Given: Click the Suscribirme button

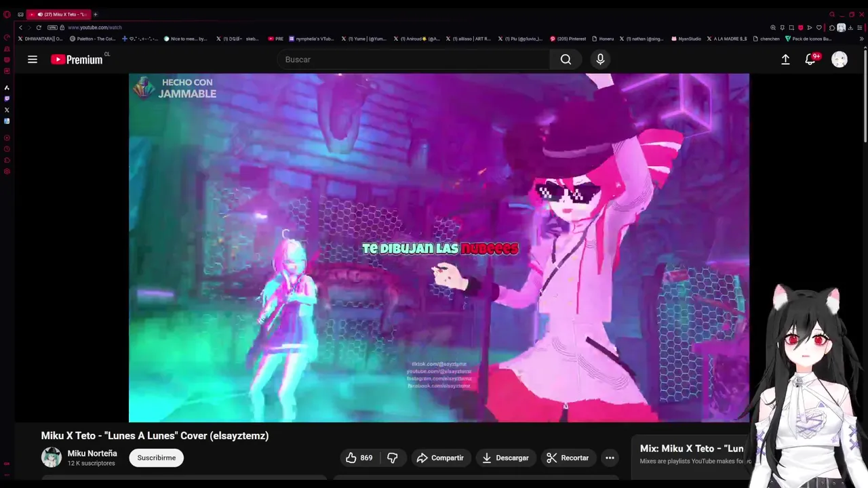Looking at the screenshot, I should pyautogui.click(x=157, y=457).
